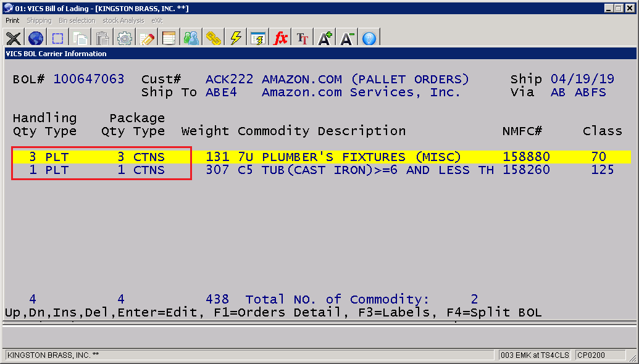Screen dimensions: 639x364
Task: Click NMFC number 158260
Action: pos(526,170)
